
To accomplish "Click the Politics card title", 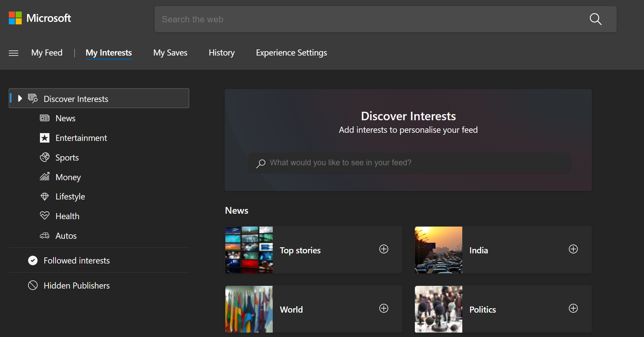I will tap(483, 310).
